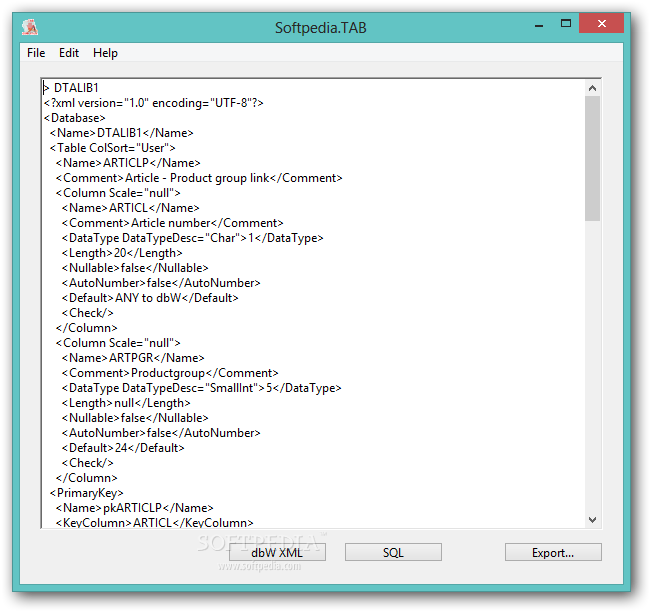Click the opening <Database> tag line
This screenshot has height=612, width=651.
point(75,118)
